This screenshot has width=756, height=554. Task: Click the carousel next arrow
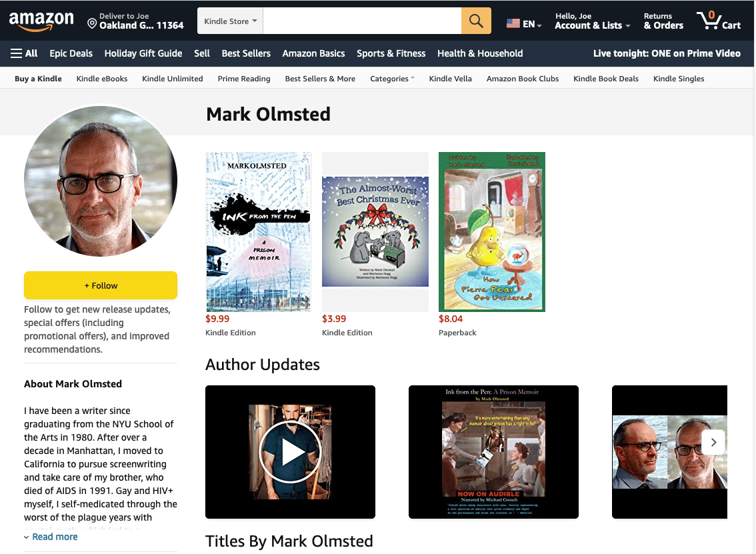pos(713,442)
